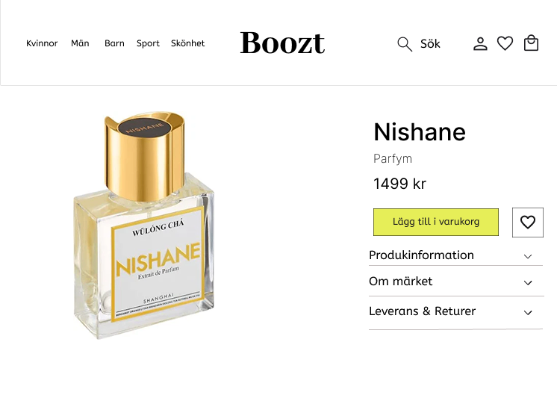557x398 pixels.
Task: Open wishlist heart icon in header
Action: pos(505,43)
